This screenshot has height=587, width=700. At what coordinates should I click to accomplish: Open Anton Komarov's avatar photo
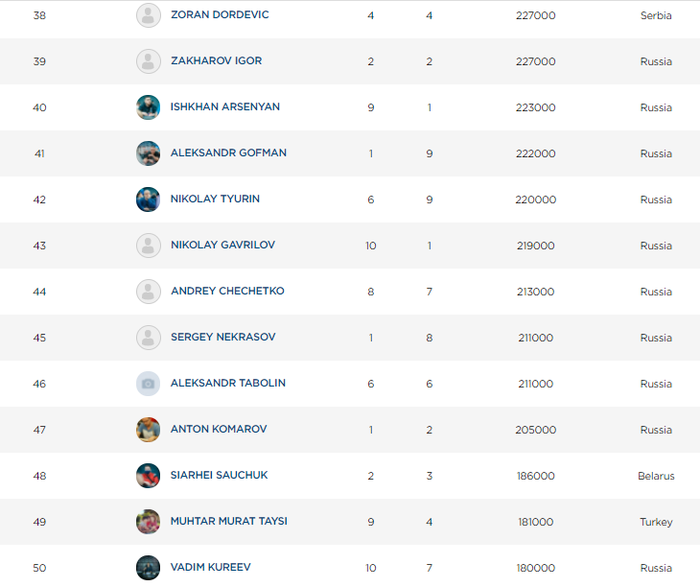(x=148, y=429)
